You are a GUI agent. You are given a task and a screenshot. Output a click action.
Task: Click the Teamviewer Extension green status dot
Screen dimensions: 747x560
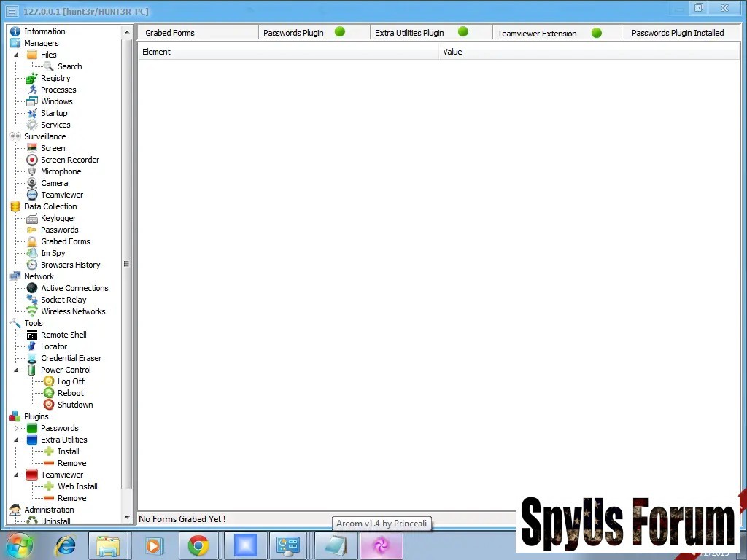pyautogui.click(x=596, y=33)
